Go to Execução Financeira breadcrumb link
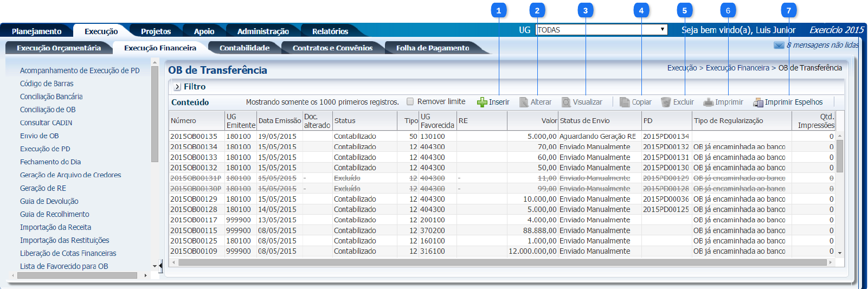This screenshot has width=868, height=289. (737, 68)
